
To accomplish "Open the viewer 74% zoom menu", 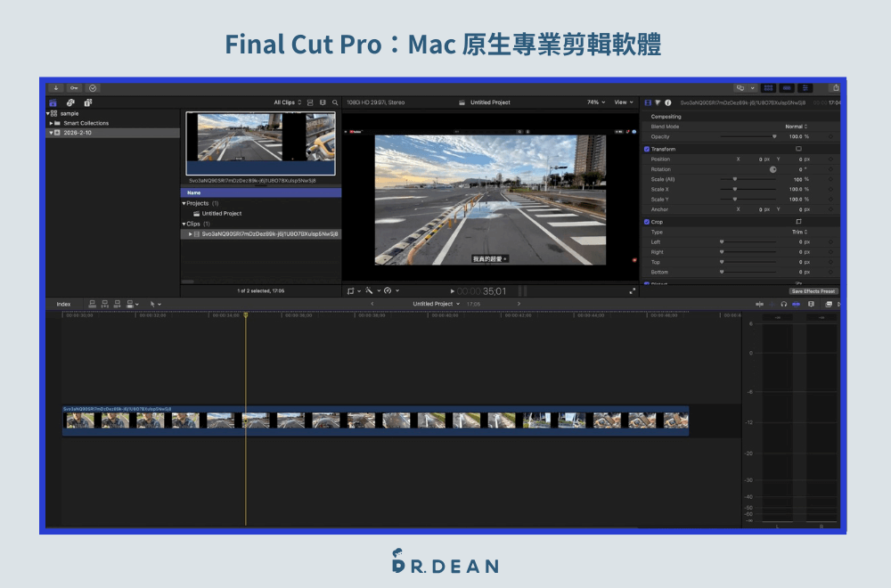I will [595, 102].
